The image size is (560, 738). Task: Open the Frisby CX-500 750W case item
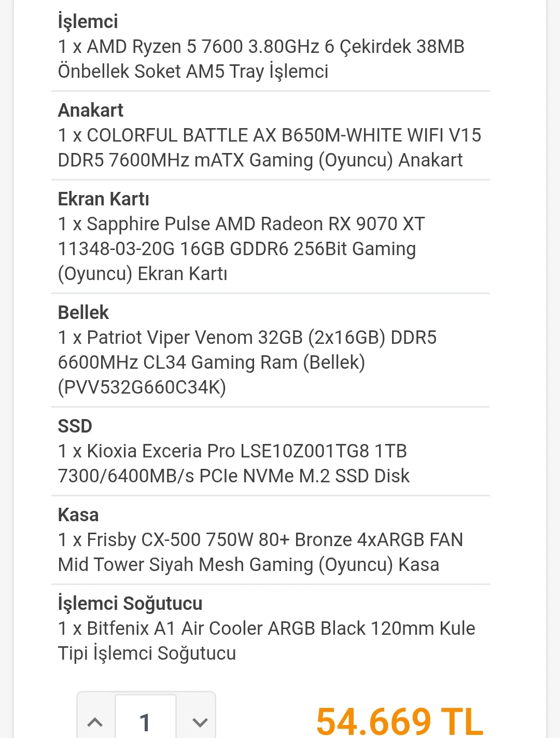[260, 552]
